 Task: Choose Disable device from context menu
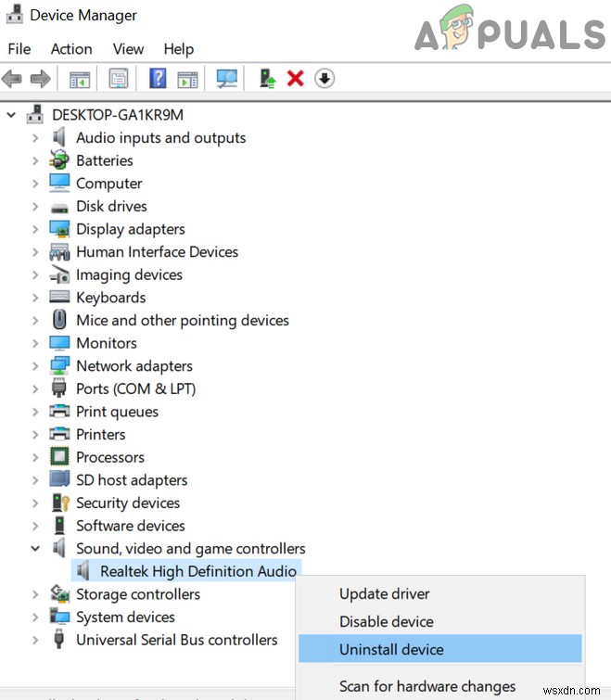[x=386, y=621]
